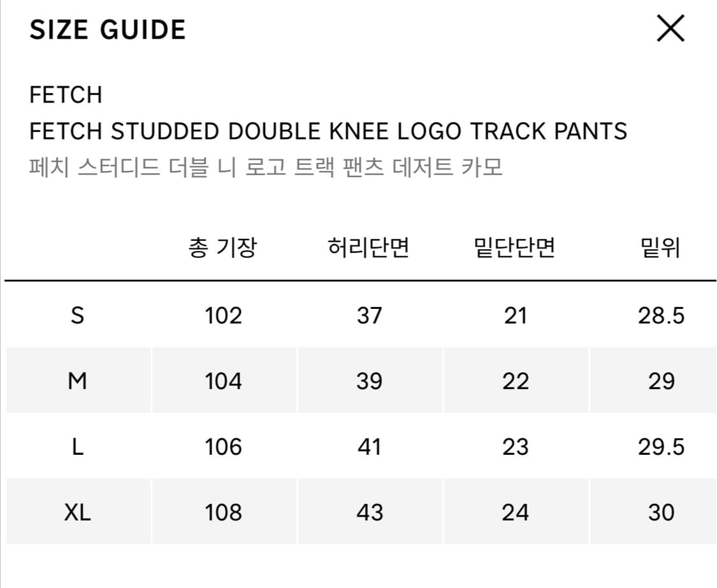Click the Korean product name in gray
717x588 pixels.
[266, 168]
